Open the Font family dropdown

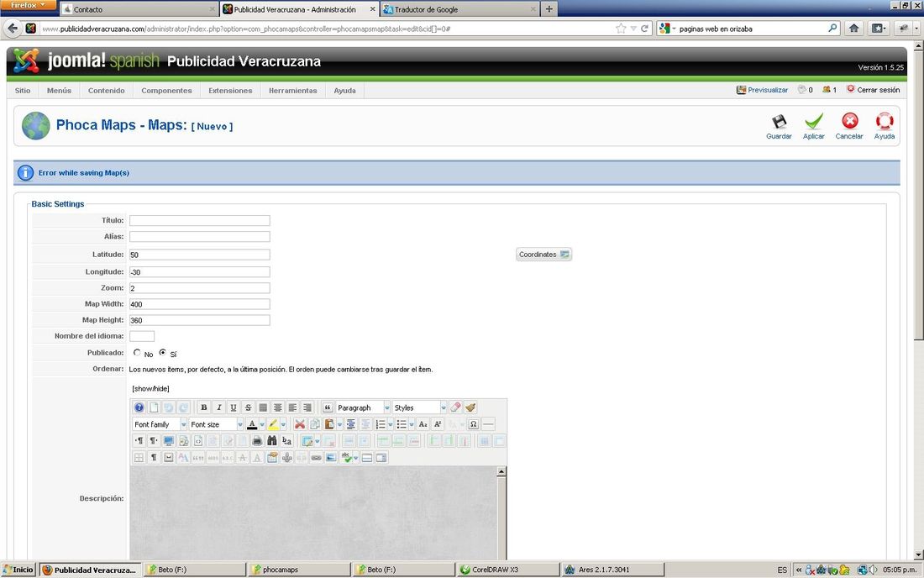tap(160, 424)
